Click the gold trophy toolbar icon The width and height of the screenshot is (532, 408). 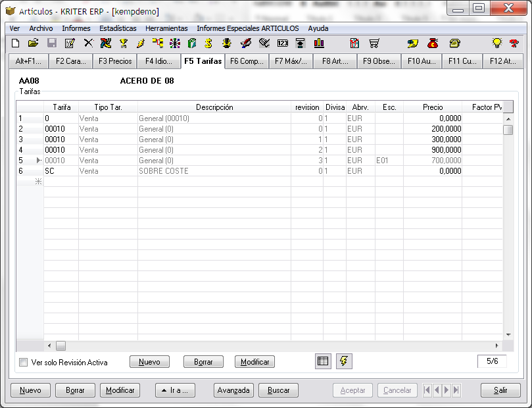click(123, 43)
